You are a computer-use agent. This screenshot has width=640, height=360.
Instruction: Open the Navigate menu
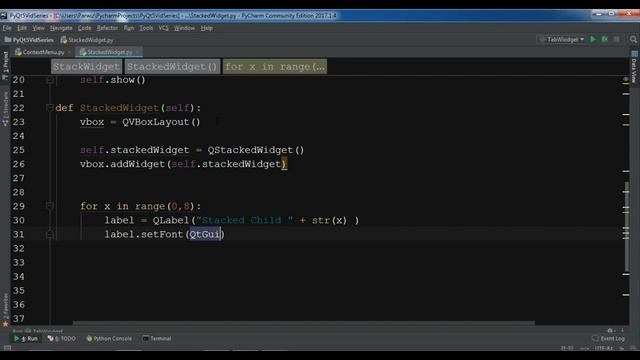[x=61, y=28]
